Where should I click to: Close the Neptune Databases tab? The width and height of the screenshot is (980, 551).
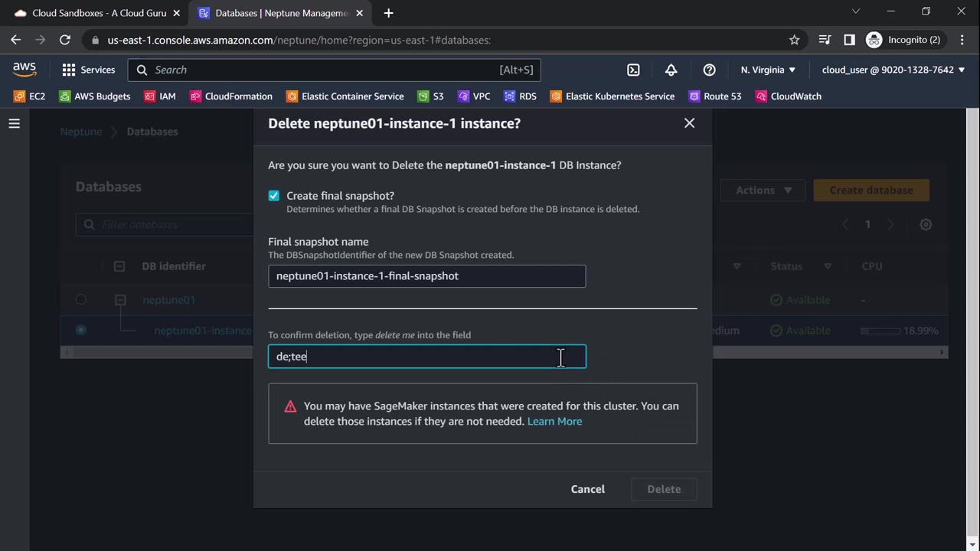pos(360,13)
